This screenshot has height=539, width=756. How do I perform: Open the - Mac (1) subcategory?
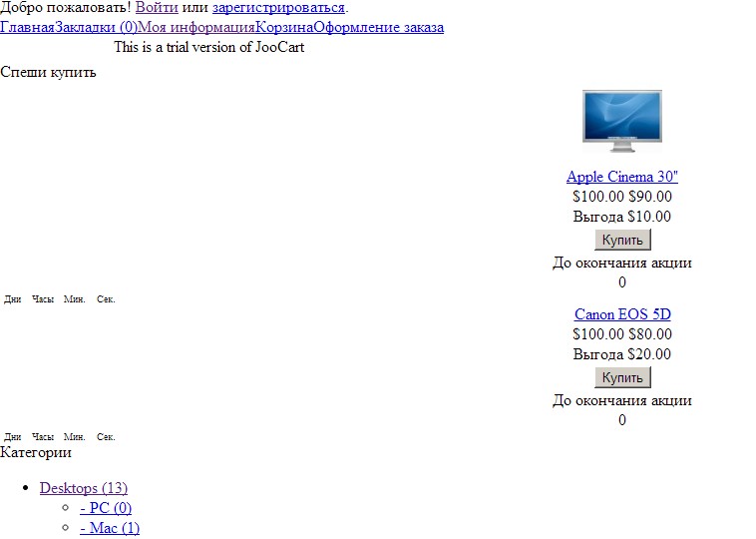point(110,528)
